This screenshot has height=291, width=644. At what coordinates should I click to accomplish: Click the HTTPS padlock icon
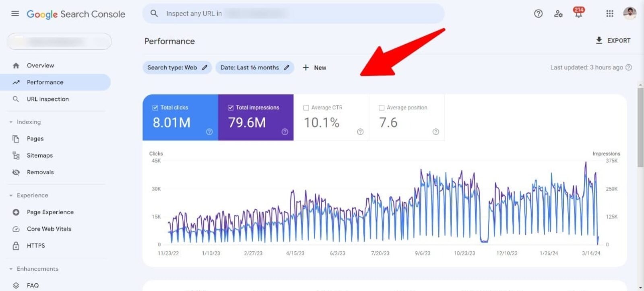tap(16, 246)
